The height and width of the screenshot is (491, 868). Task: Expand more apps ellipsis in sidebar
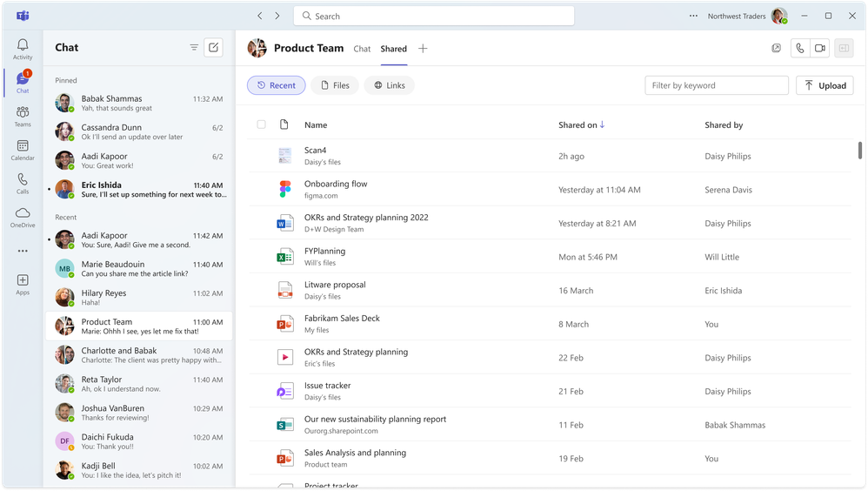(x=23, y=251)
